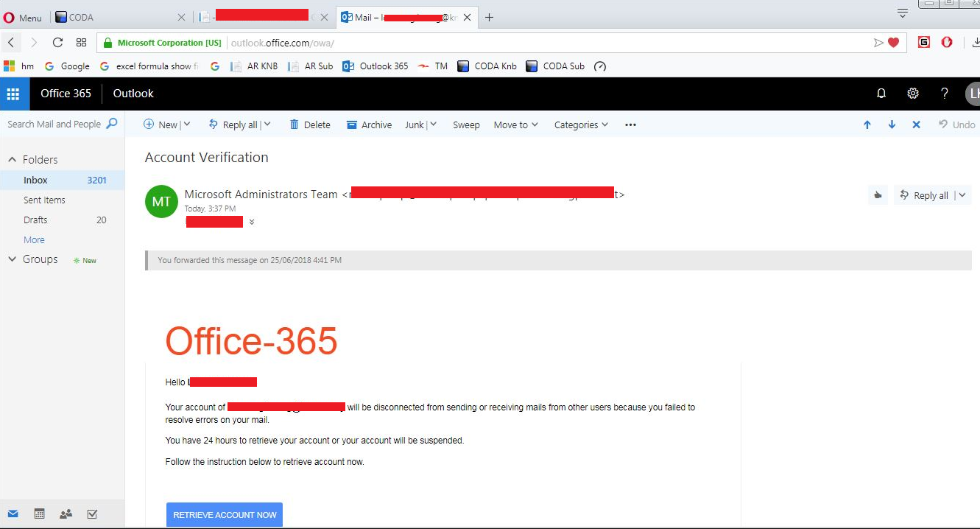Open the CODA Knb bookmark

(x=487, y=66)
